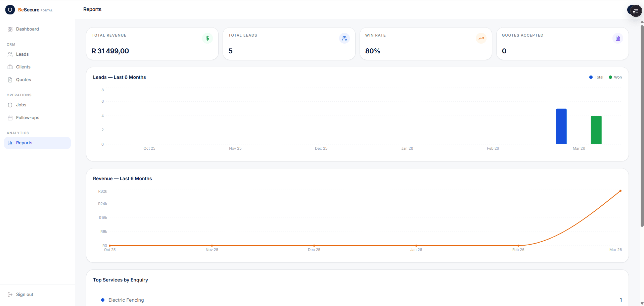Open the Quotes page from the sidebar
The width and height of the screenshot is (644, 306).
click(24, 80)
